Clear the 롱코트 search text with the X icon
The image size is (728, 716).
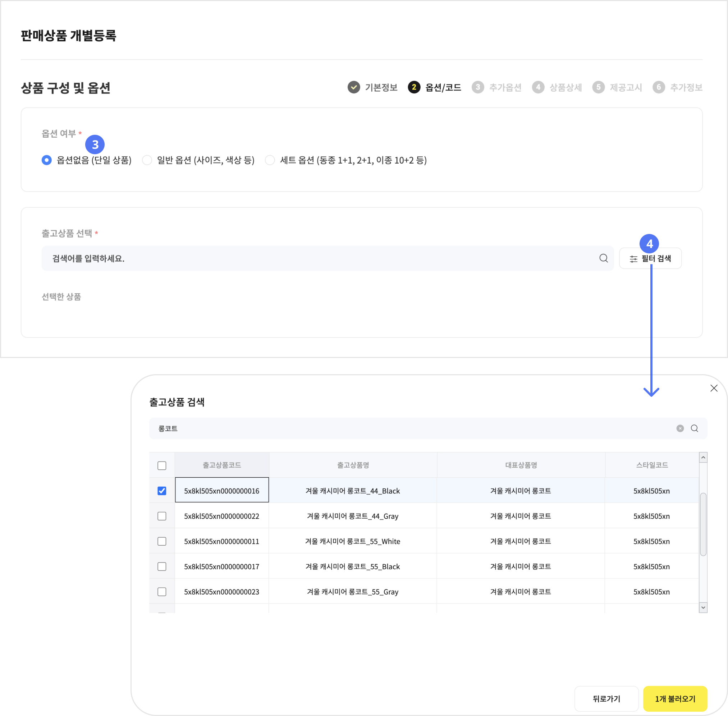(680, 428)
